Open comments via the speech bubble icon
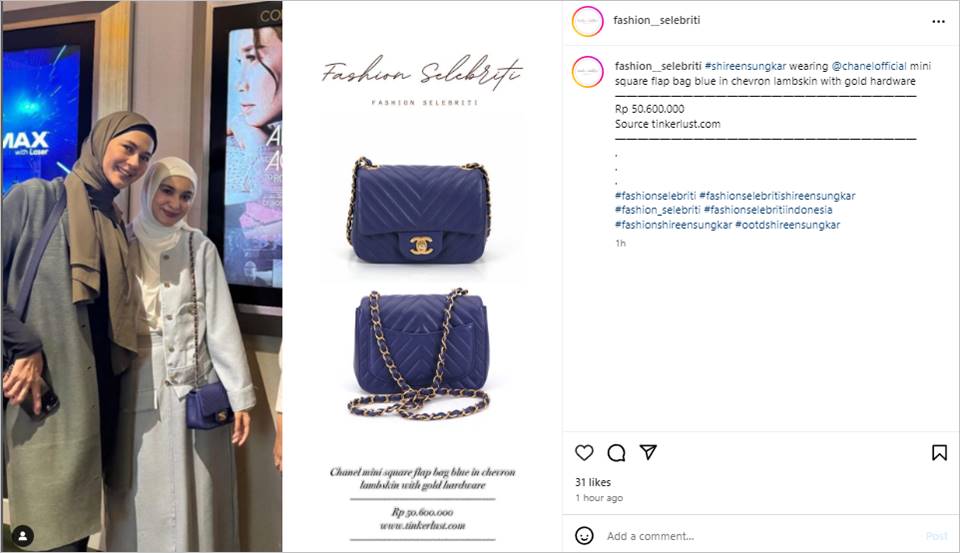 pos(616,453)
